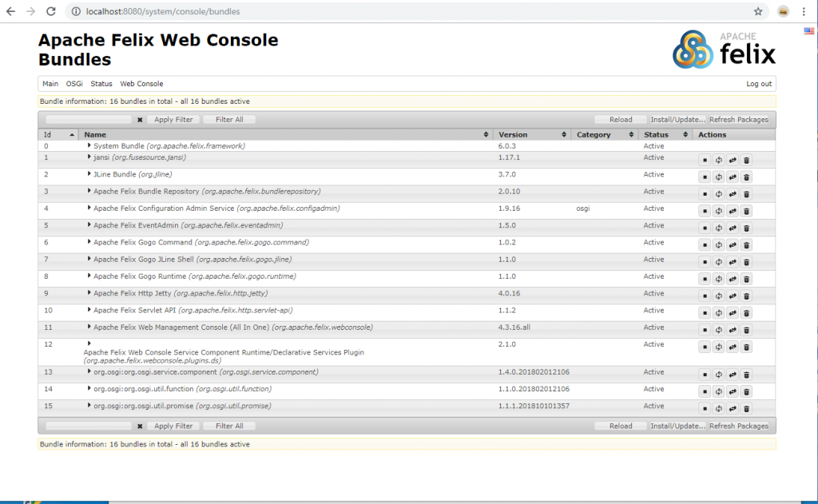This screenshot has height=504, width=818.
Task: Clear the bottom filter field with X
Action: (140, 427)
